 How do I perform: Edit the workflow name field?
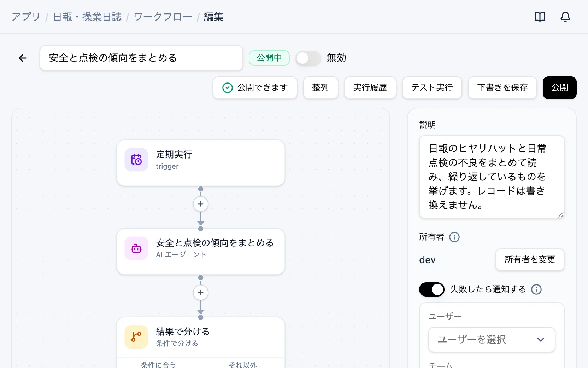pos(141,58)
